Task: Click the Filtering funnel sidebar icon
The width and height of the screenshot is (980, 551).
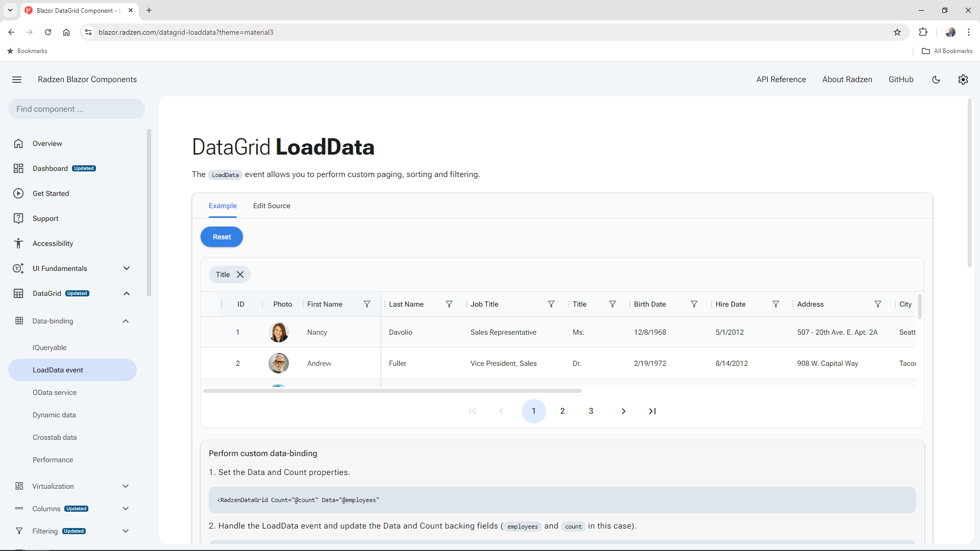Action: pyautogui.click(x=19, y=531)
